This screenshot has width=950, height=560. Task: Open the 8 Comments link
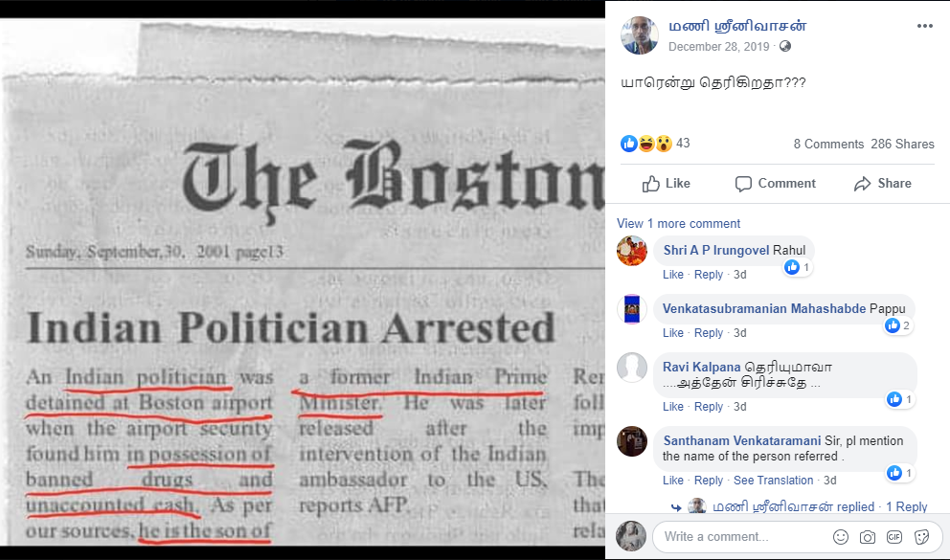(x=828, y=145)
